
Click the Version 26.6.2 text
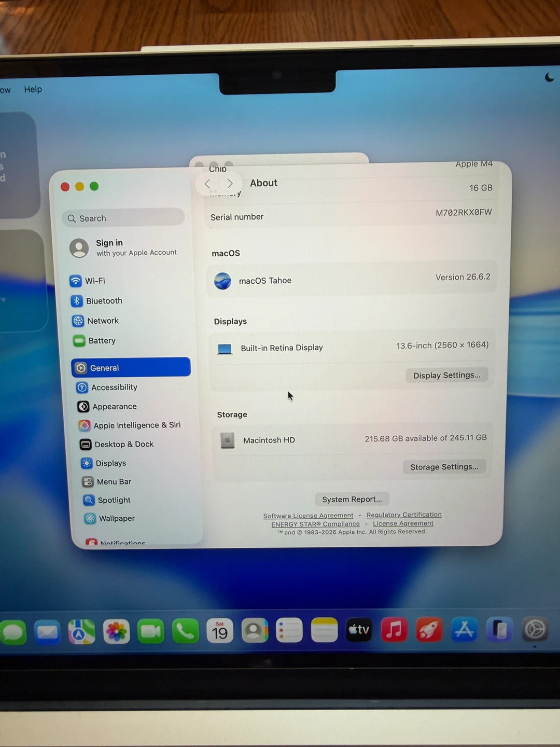(x=463, y=277)
